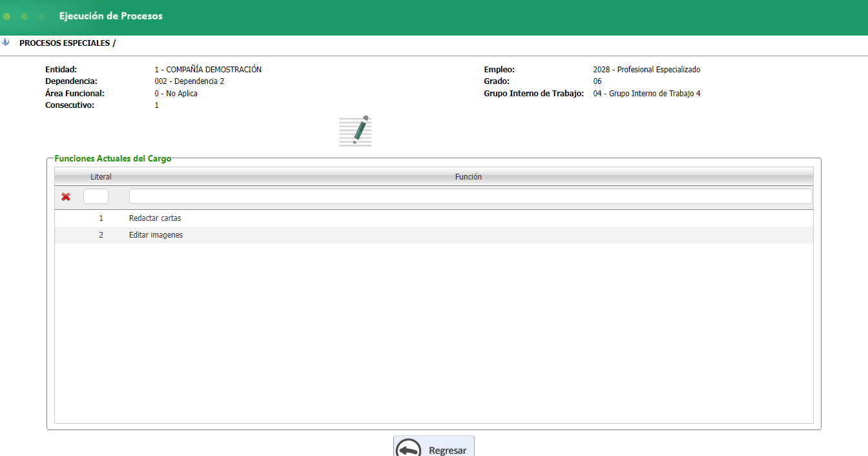This screenshot has width=868, height=456.
Task: Click the 'Consecutivo:' label
Action: click(x=70, y=105)
